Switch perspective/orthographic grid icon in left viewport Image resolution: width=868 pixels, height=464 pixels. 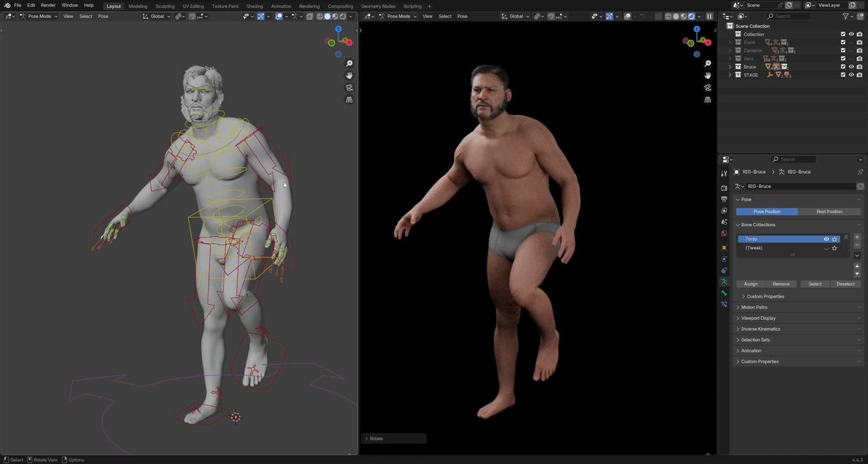pos(349,100)
